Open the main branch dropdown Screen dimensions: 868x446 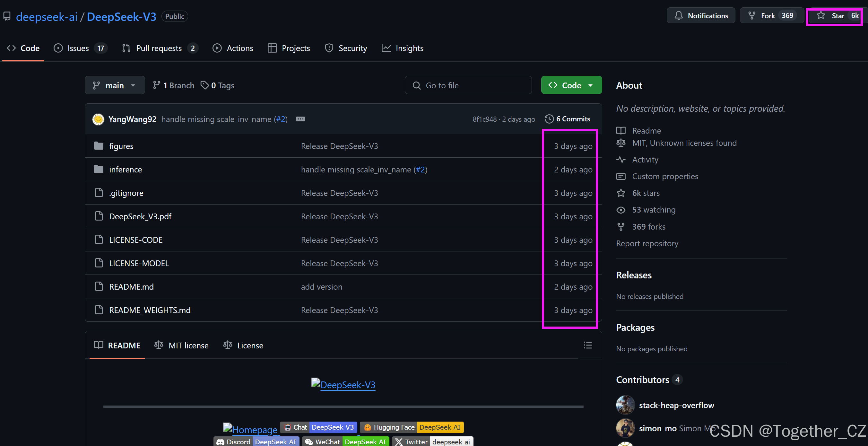[x=115, y=85]
